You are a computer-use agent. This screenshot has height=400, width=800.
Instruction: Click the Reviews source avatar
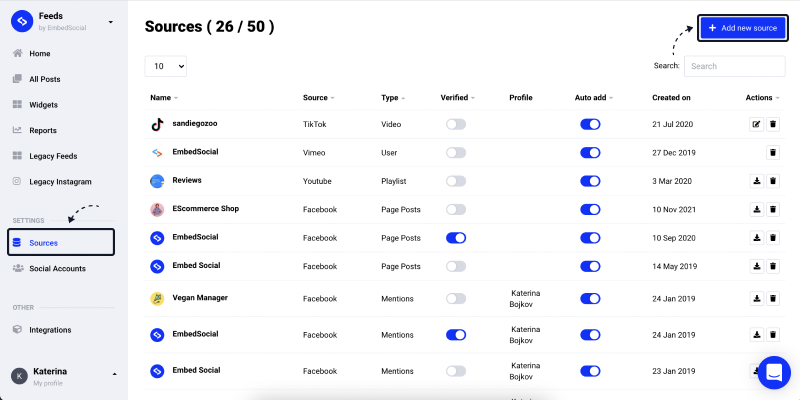pyautogui.click(x=157, y=181)
